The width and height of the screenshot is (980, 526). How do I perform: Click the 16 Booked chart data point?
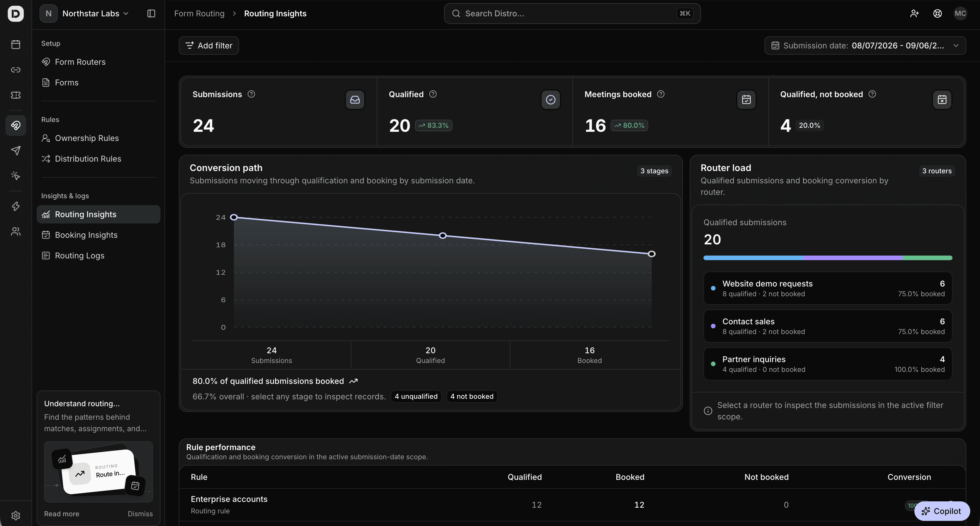click(x=652, y=254)
